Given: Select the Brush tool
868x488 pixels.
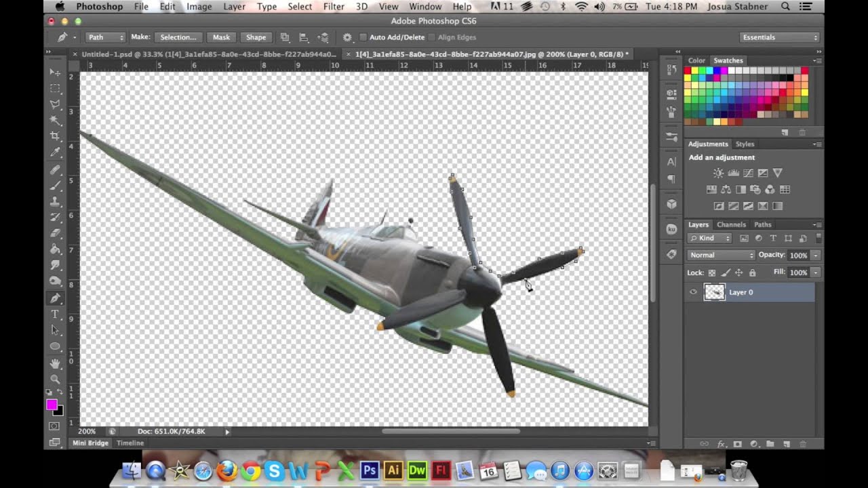Looking at the screenshot, I should 55,186.
